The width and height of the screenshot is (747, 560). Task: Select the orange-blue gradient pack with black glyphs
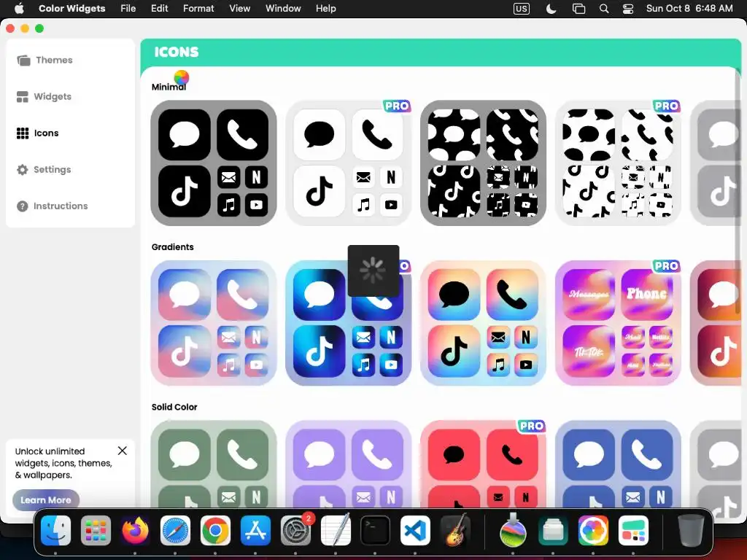coord(483,323)
